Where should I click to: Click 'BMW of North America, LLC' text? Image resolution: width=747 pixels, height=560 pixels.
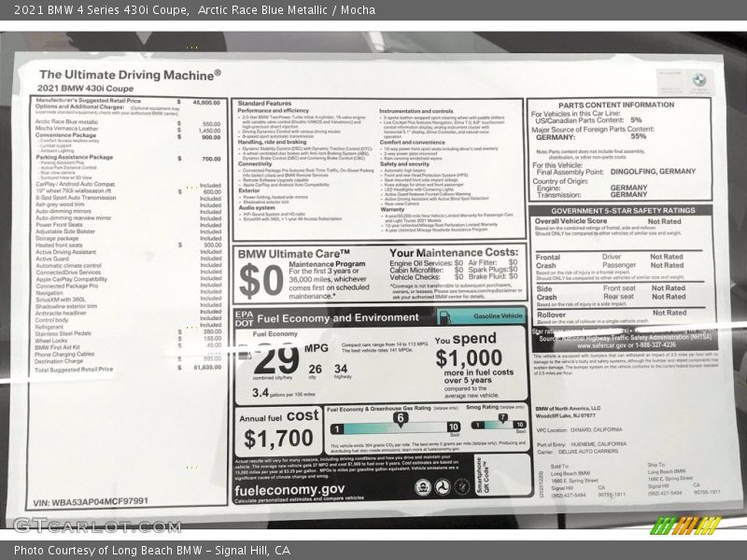coord(568,408)
